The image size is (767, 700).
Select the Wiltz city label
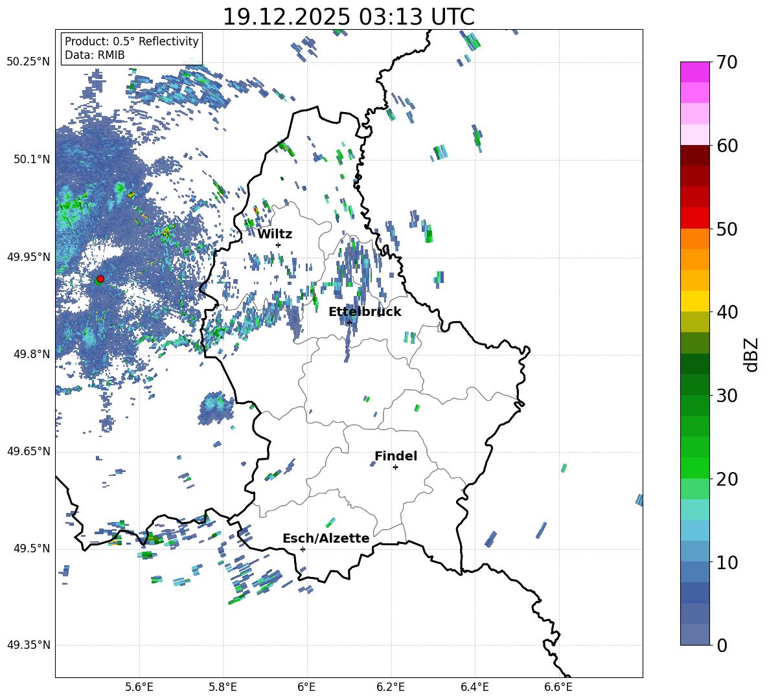coord(275,234)
